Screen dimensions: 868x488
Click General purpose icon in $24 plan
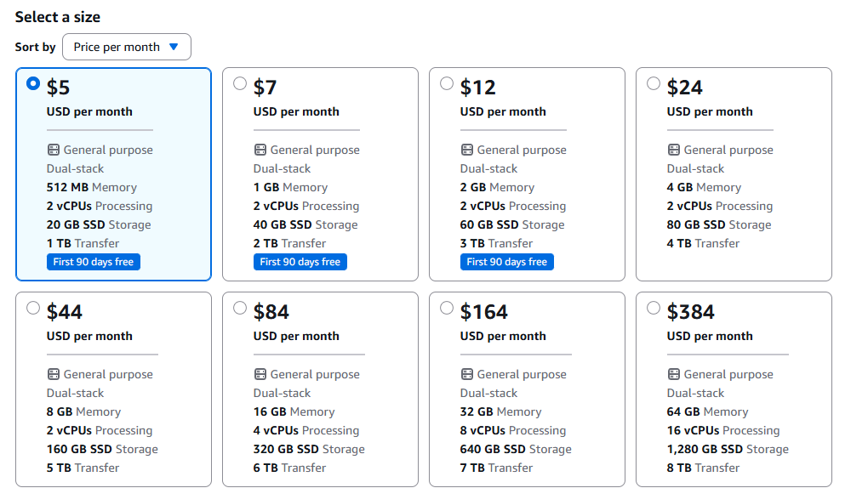pos(673,150)
